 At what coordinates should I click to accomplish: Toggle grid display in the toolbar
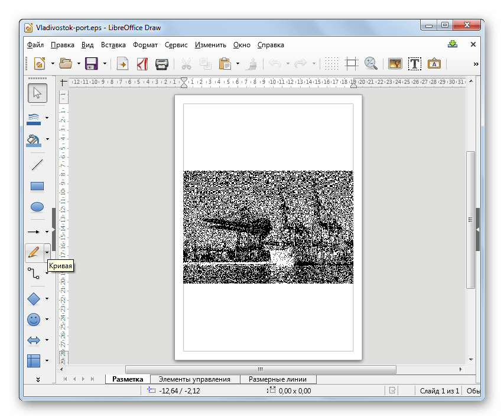(x=332, y=64)
